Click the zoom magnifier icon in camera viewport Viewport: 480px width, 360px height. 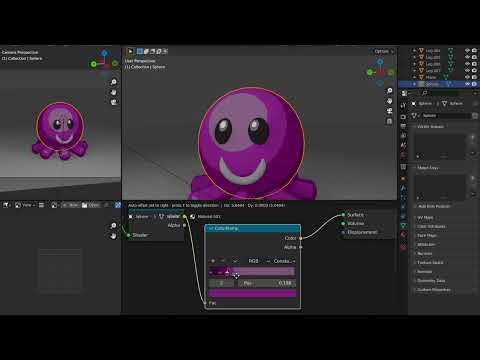click(114, 82)
